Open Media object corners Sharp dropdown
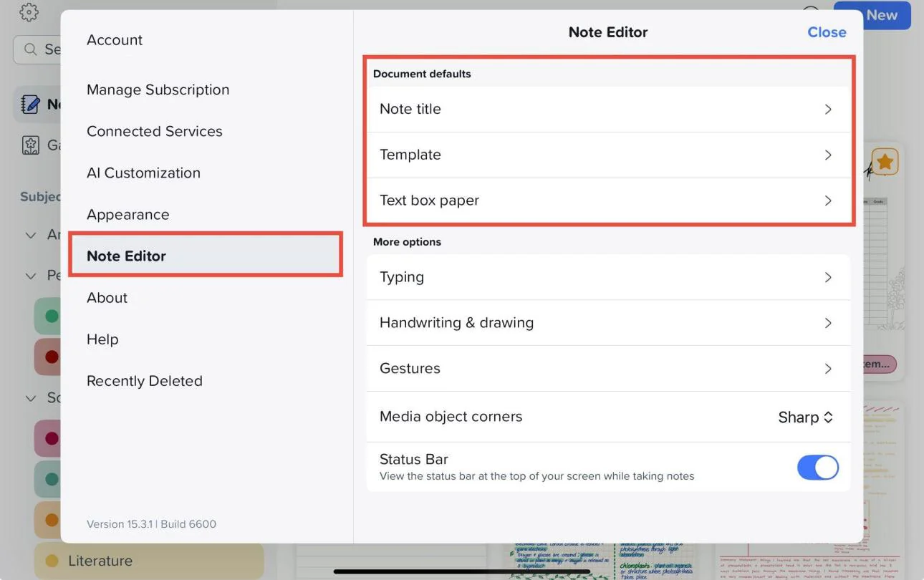 [x=806, y=417]
